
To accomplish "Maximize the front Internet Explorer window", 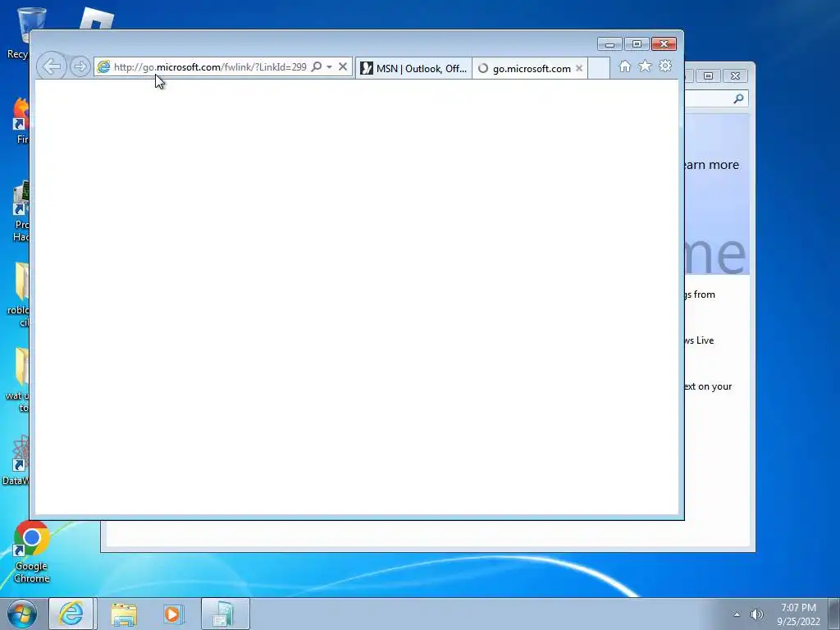I will click(637, 44).
